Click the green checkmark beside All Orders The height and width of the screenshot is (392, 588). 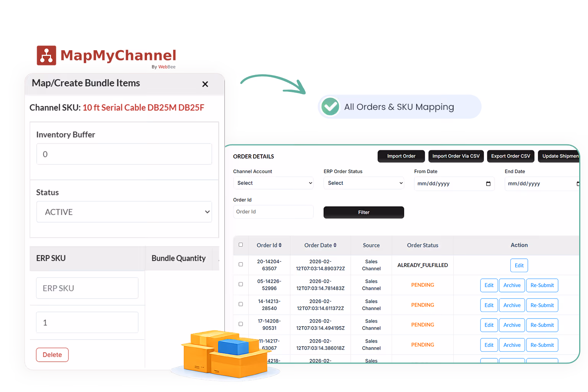coord(330,107)
